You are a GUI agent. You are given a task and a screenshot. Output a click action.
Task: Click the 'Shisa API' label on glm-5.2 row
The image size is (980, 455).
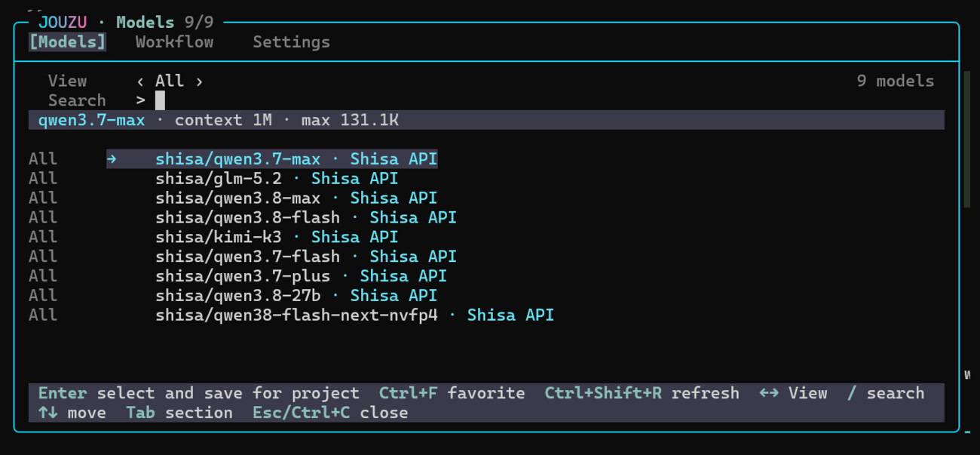pyautogui.click(x=354, y=179)
